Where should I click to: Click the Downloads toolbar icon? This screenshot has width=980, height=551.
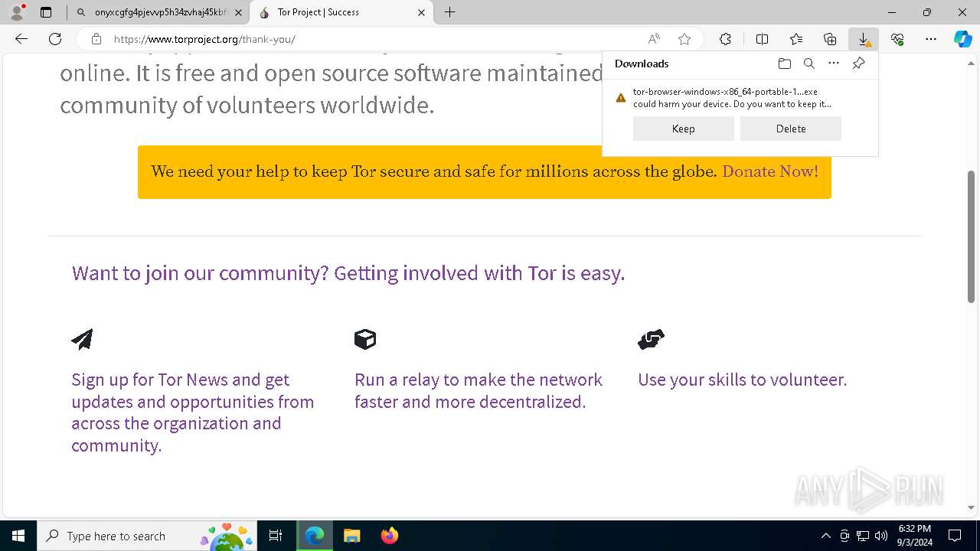tap(864, 39)
